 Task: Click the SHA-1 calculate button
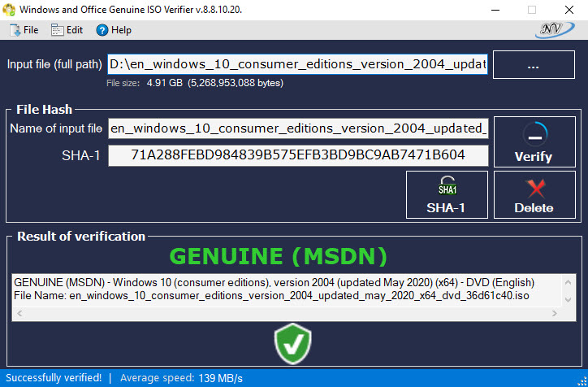click(x=447, y=194)
